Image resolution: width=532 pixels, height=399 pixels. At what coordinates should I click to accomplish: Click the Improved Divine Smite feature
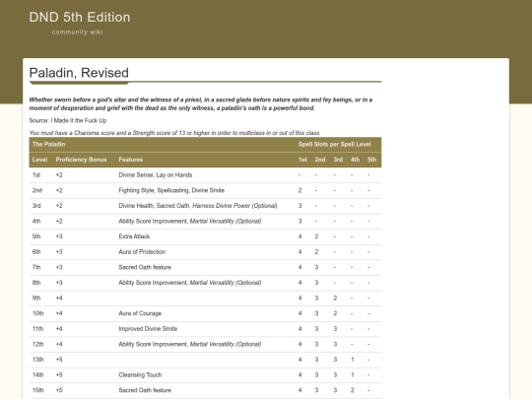148,329
